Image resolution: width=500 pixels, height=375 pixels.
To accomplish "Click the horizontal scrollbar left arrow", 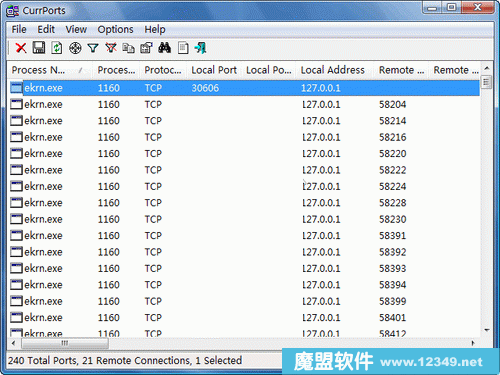I will pyautogui.click(x=13, y=343).
